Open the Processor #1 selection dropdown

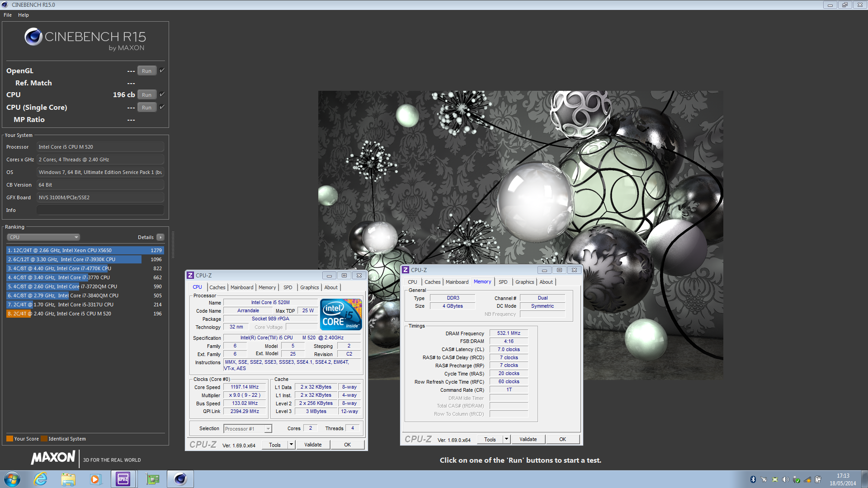[x=248, y=429]
